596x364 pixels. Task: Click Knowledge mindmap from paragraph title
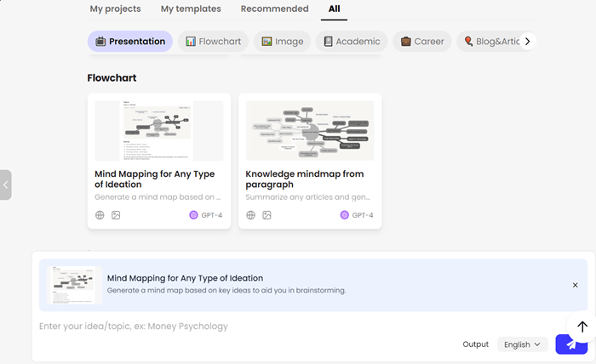pos(305,179)
